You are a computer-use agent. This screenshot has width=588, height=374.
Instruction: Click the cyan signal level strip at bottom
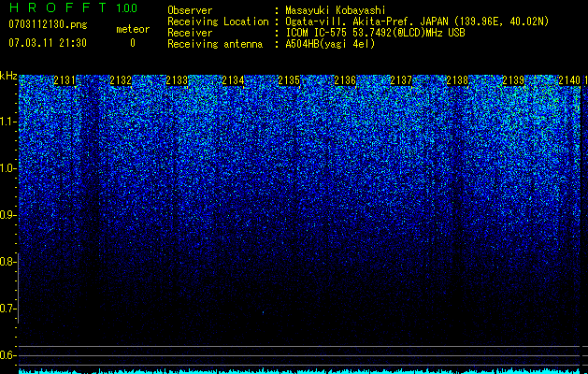(300, 371)
